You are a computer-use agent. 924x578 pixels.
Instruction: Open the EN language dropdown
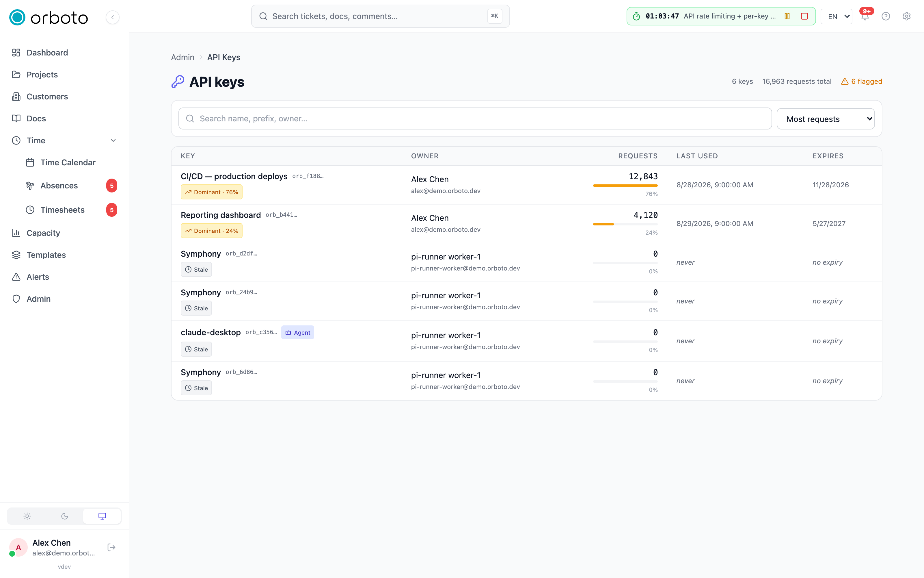point(836,16)
